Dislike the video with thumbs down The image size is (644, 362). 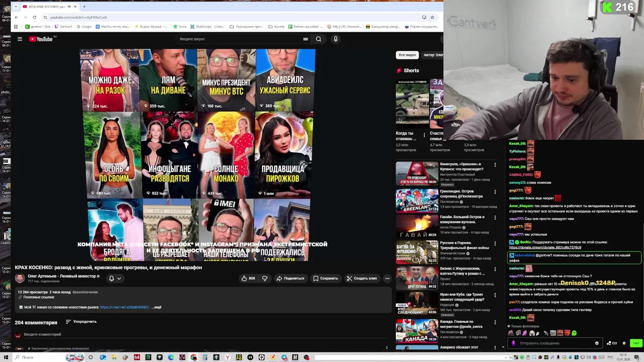pos(265,278)
